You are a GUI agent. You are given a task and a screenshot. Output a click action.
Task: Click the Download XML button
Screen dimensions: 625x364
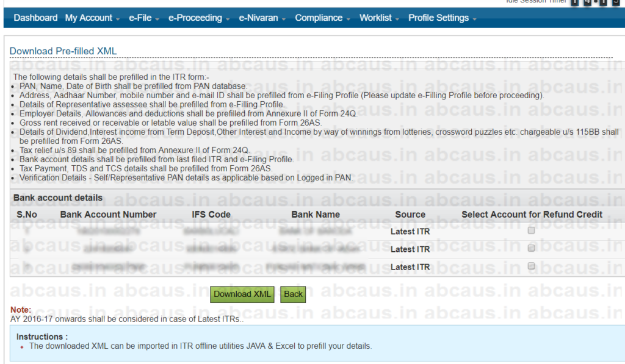(x=242, y=294)
